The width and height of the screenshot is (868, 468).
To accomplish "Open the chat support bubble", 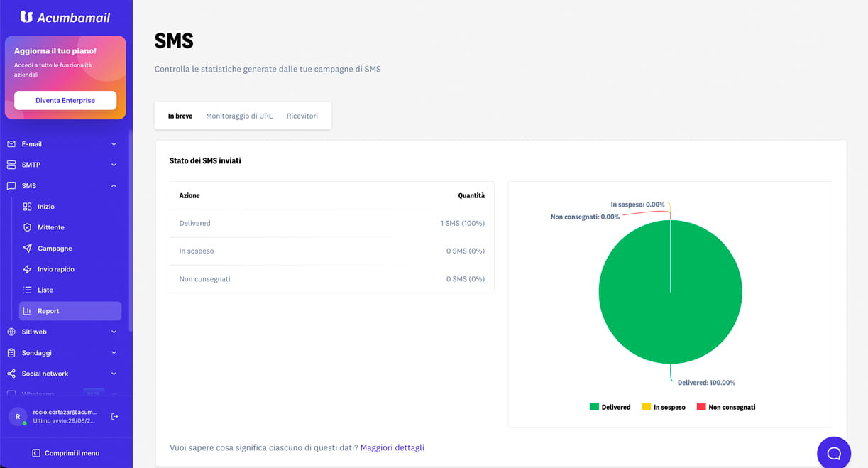I will (834, 452).
